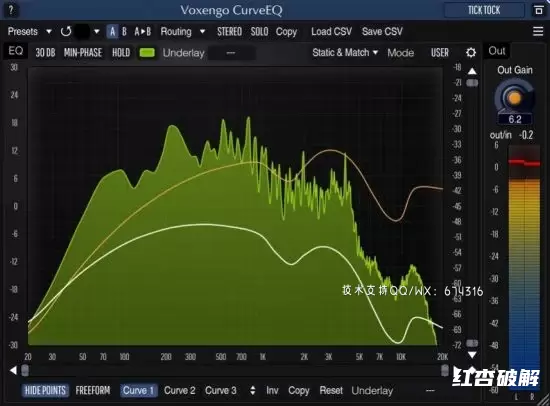Click the Out Gain value 6.2 field
The image size is (550, 406).
515,119
